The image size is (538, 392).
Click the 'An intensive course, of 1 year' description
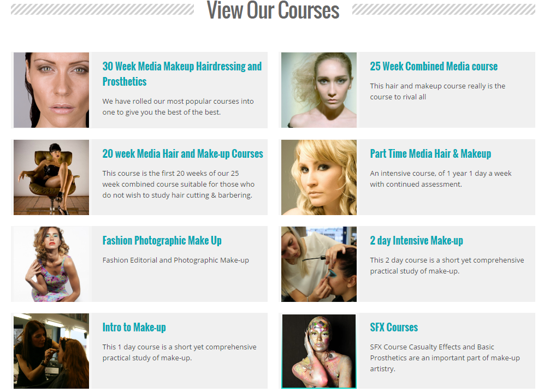tap(441, 179)
